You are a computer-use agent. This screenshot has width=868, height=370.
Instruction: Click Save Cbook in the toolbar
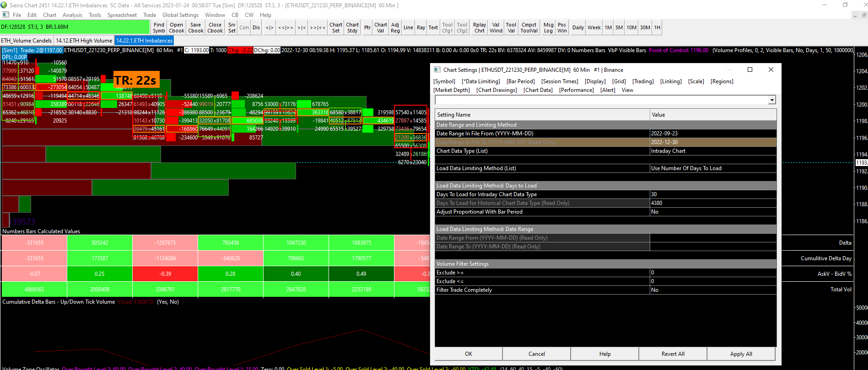(196, 27)
